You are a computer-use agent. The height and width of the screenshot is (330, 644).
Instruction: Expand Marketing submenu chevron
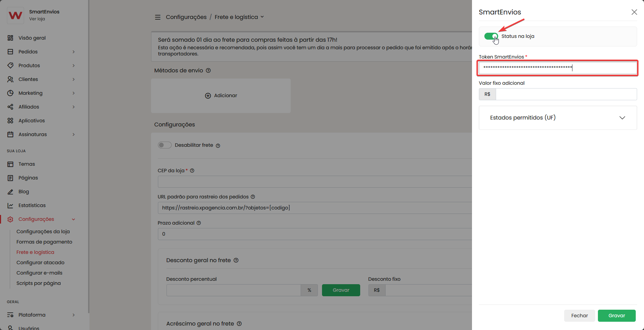(x=74, y=93)
